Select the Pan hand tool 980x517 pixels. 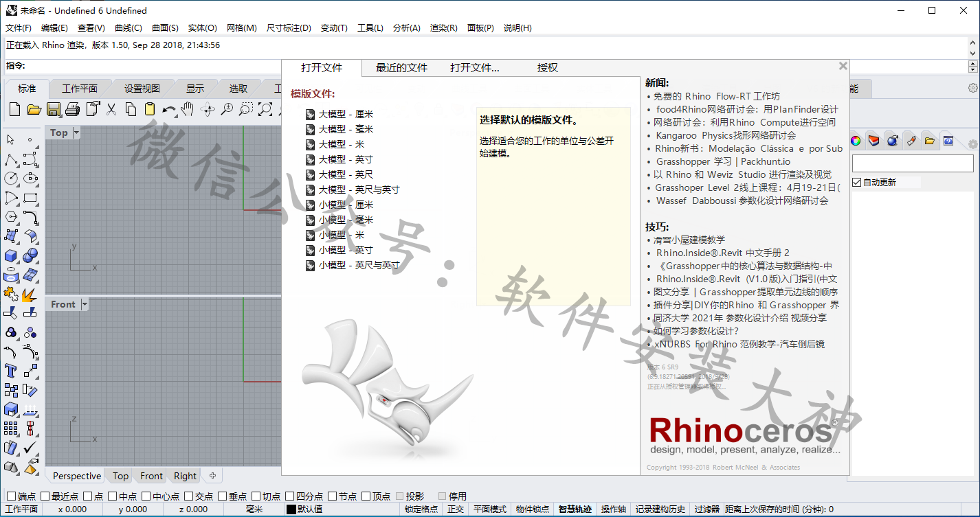tap(188, 109)
